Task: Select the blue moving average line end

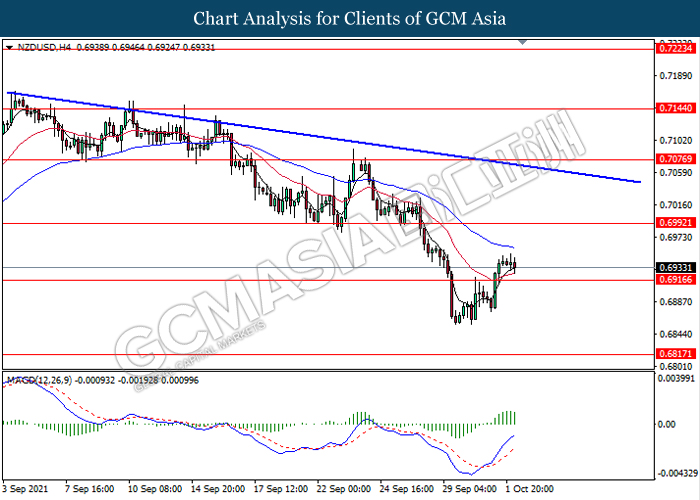Action: coord(512,247)
